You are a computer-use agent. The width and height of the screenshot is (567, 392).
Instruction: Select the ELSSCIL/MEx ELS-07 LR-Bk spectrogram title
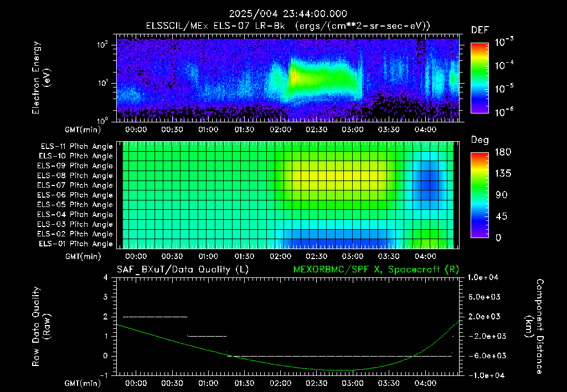click(288, 26)
